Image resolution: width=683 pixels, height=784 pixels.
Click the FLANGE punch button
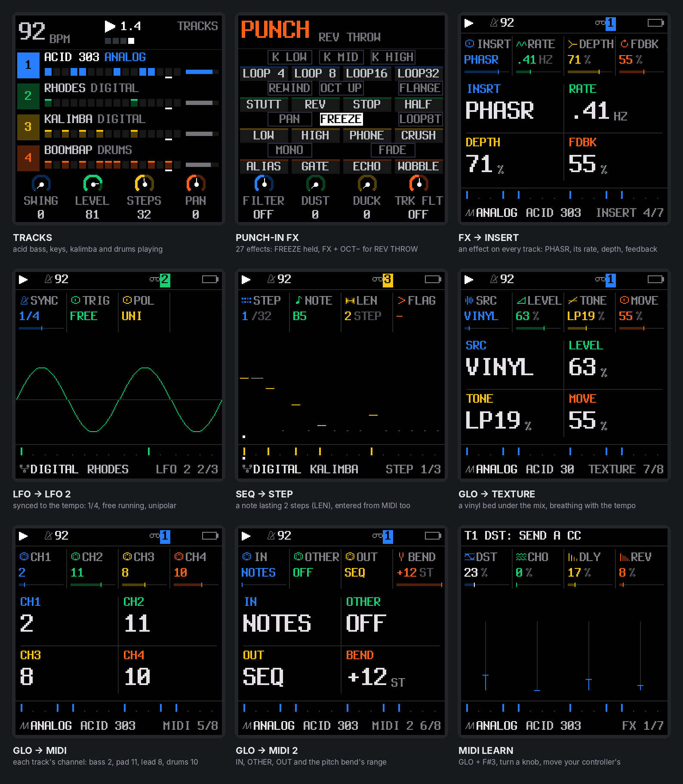(420, 88)
